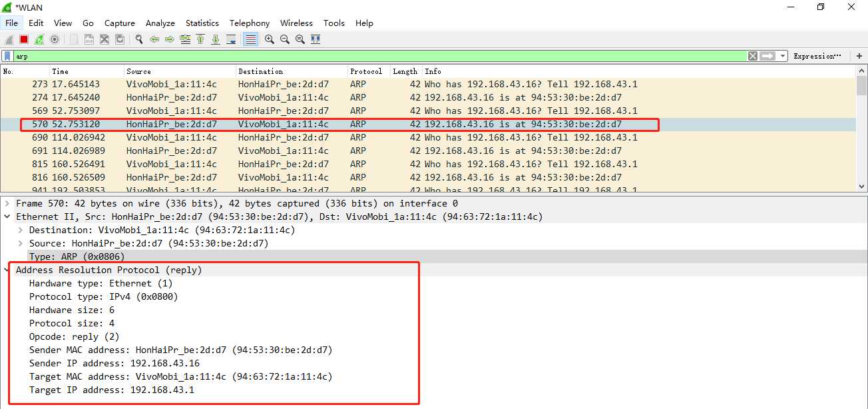Reset text to normal size

point(300,40)
